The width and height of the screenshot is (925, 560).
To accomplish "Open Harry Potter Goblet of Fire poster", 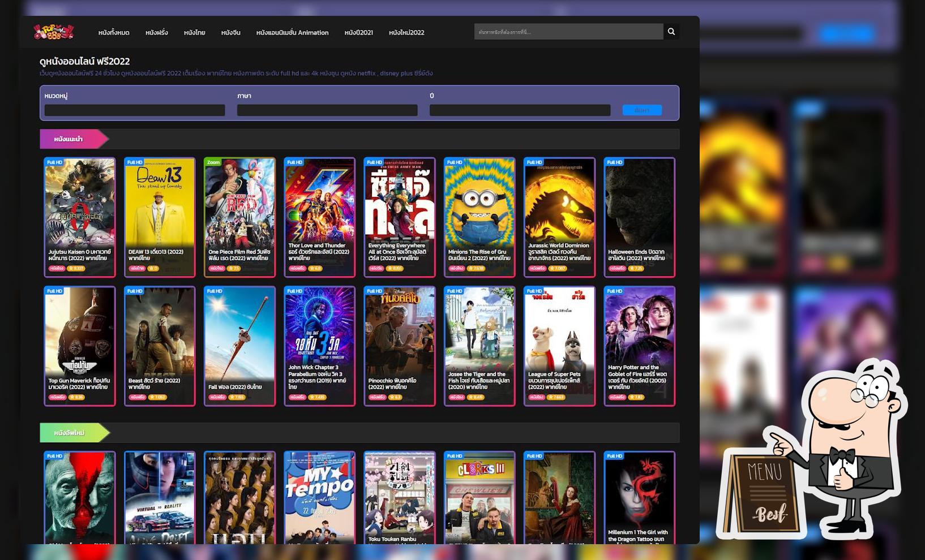I will pos(640,346).
